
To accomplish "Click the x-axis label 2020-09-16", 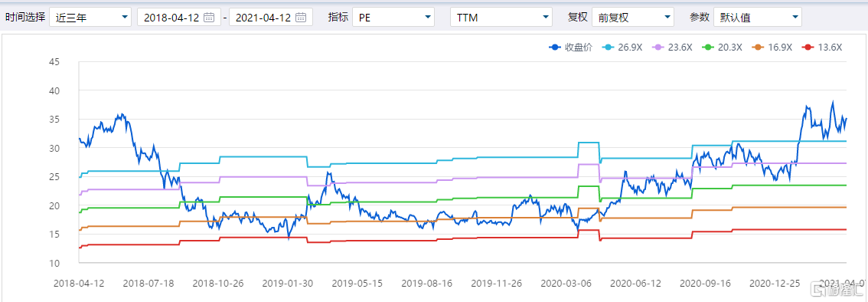I will pos(706,283).
